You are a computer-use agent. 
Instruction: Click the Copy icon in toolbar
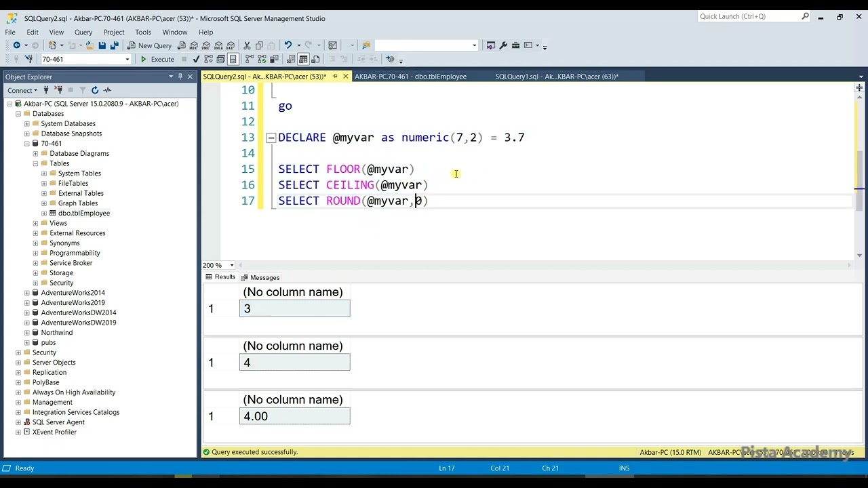tap(259, 45)
